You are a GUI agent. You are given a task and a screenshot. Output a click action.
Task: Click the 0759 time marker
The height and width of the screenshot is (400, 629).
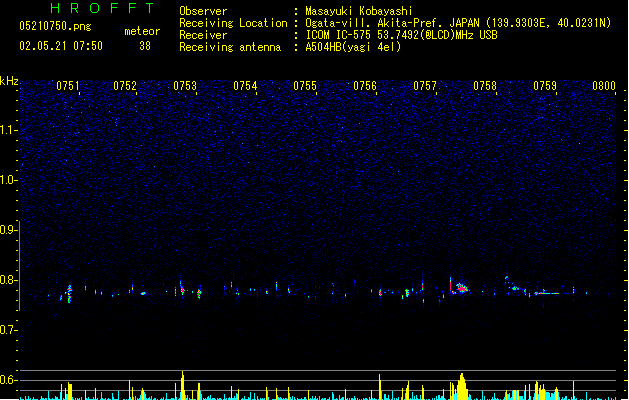click(x=545, y=86)
